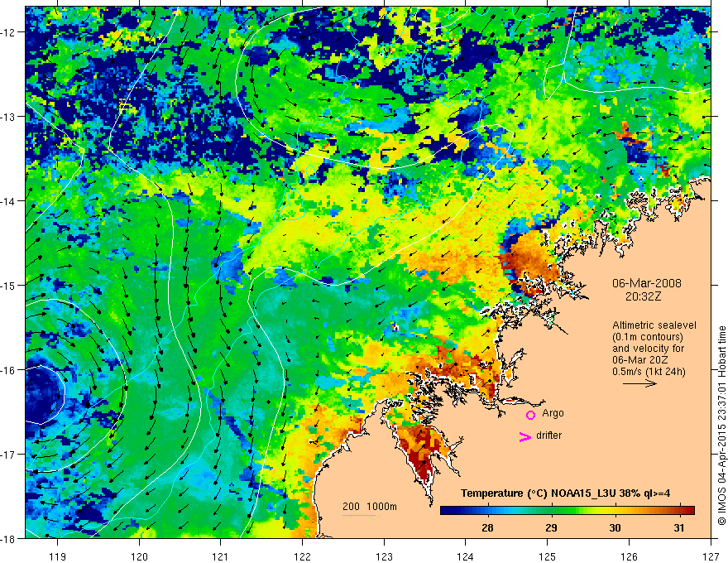The height and width of the screenshot is (563, 728).
Task: Click the 'Argo' legend label
Action: pyautogui.click(x=553, y=413)
